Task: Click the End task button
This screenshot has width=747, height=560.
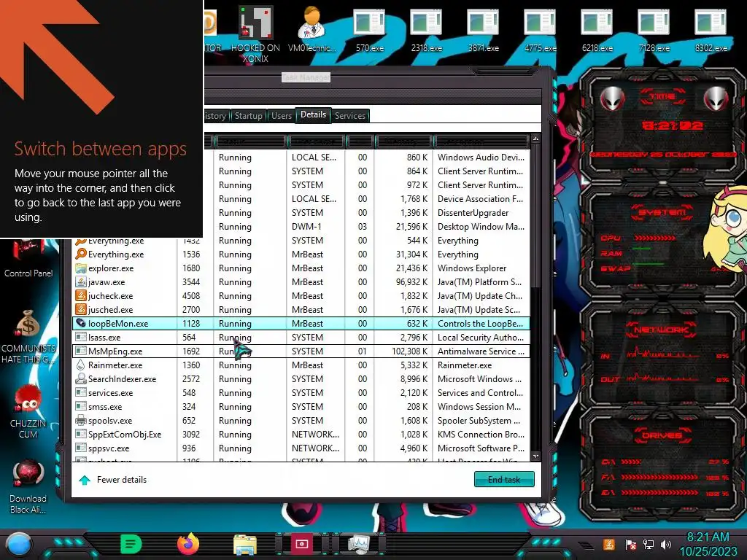Action: (x=504, y=479)
